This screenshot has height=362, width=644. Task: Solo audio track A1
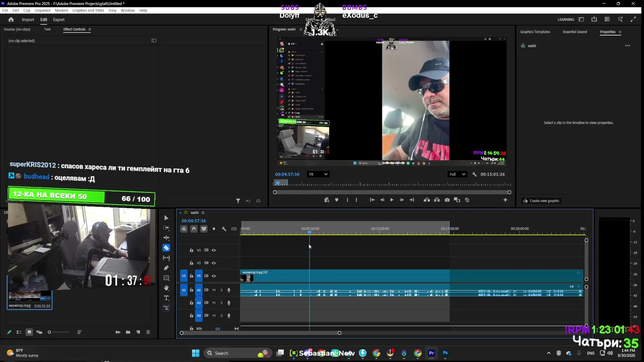point(221,290)
